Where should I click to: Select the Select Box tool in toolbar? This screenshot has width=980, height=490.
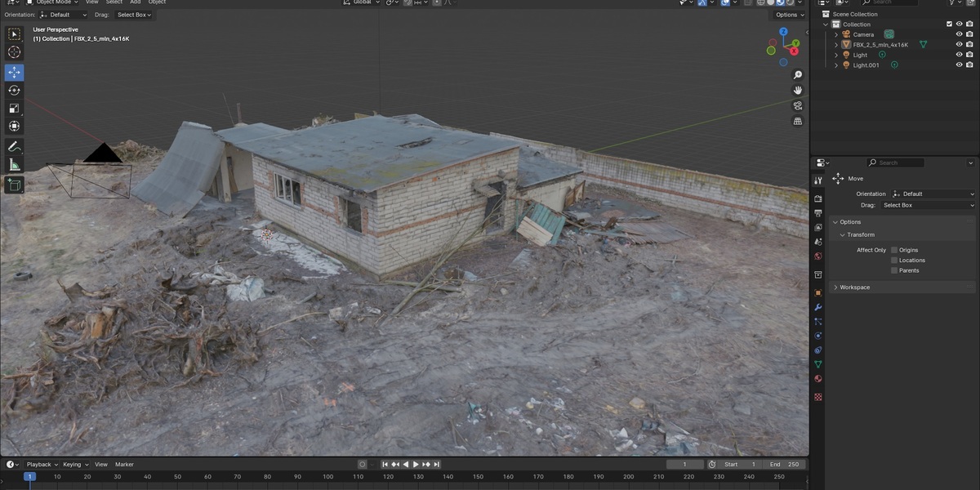[14, 34]
